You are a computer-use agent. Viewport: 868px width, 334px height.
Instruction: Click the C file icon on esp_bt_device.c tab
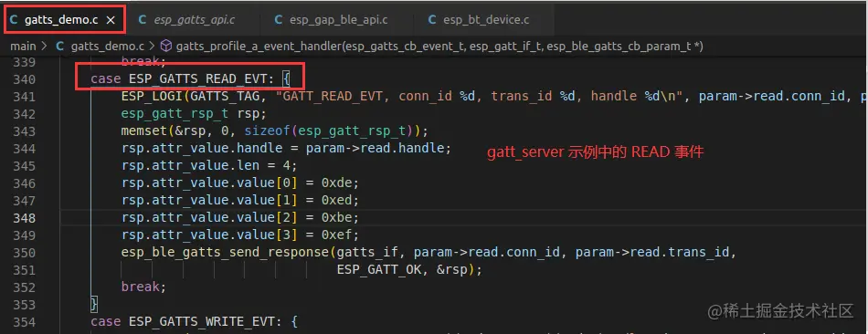coord(432,20)
